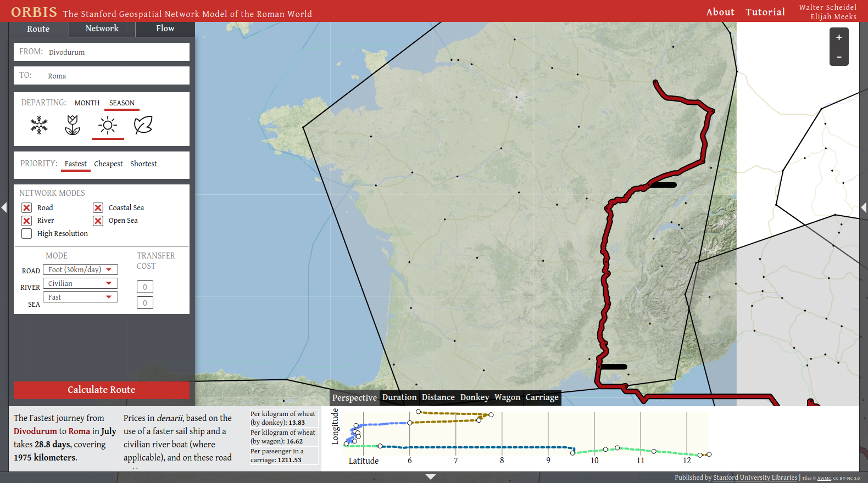
Task: Choose Shortest priority option
Action: click(x=143, y=164)
